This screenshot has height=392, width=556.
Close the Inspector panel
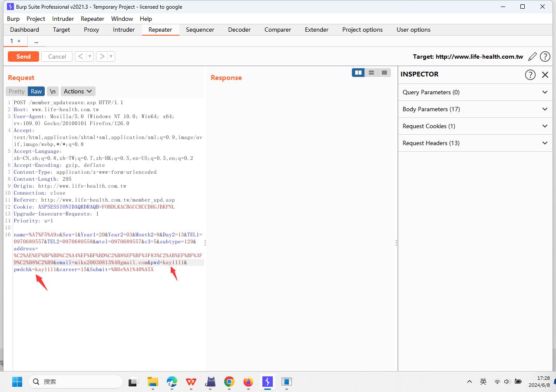pyautogui.click(x=545, y=74)
